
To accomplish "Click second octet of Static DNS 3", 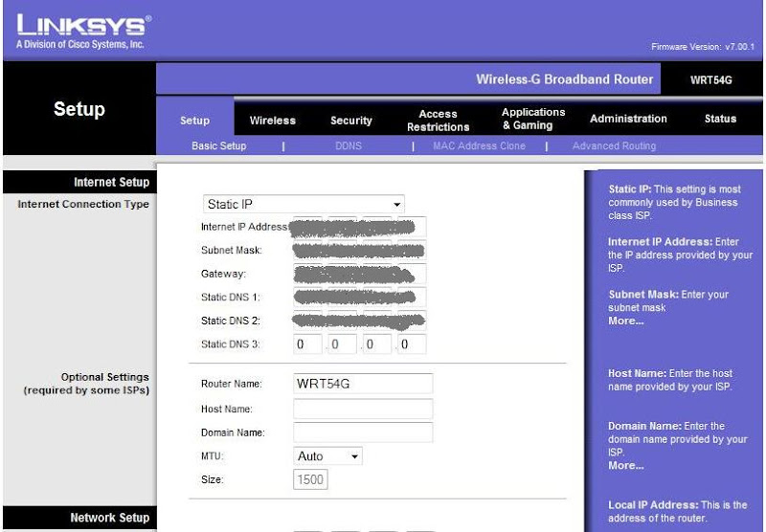I will (342, 344).
